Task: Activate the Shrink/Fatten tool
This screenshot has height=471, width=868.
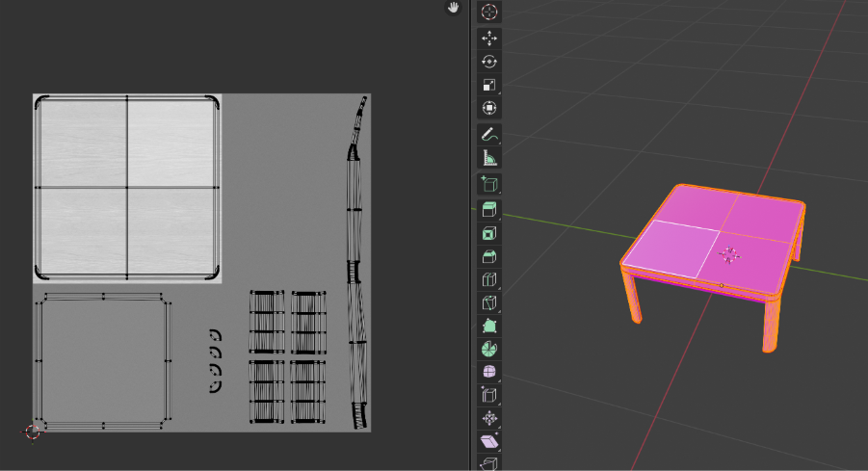Action: click(x=489, y=419)
